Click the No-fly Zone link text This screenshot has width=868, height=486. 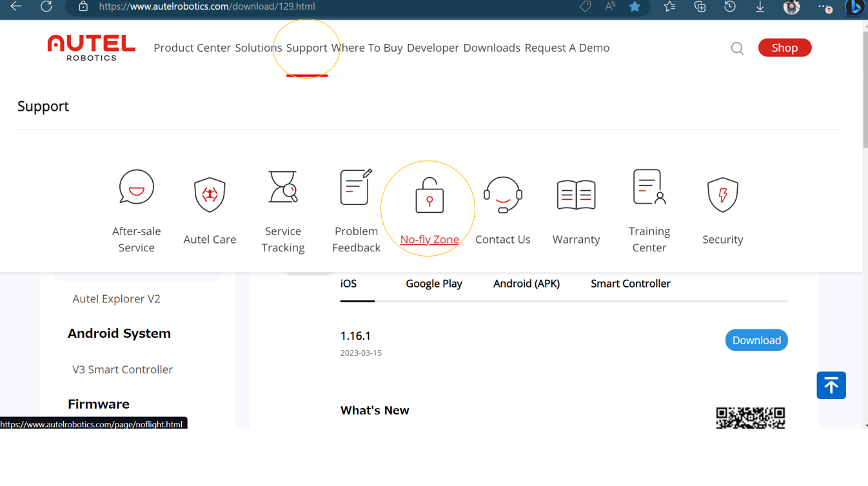[429, 239]
